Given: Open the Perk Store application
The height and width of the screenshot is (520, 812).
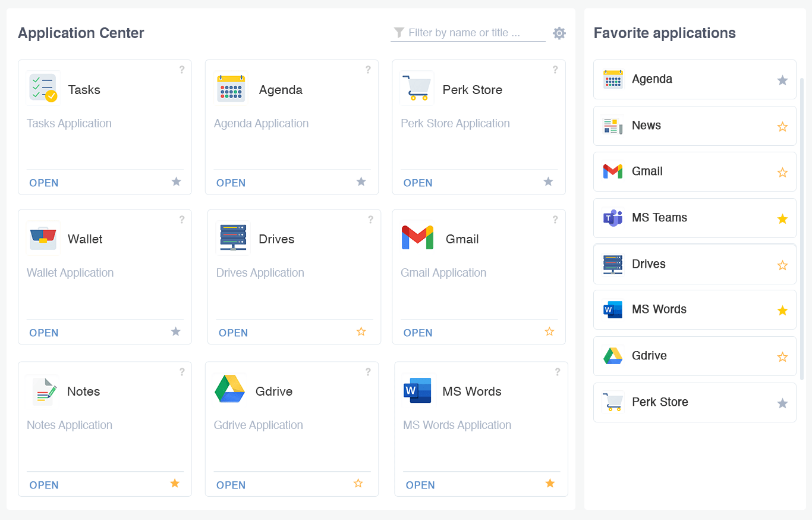Looking at the screenshot, I should [418, 183].
